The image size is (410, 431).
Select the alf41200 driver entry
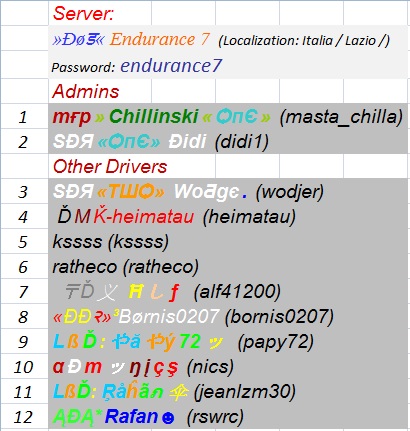pos(228,291)
